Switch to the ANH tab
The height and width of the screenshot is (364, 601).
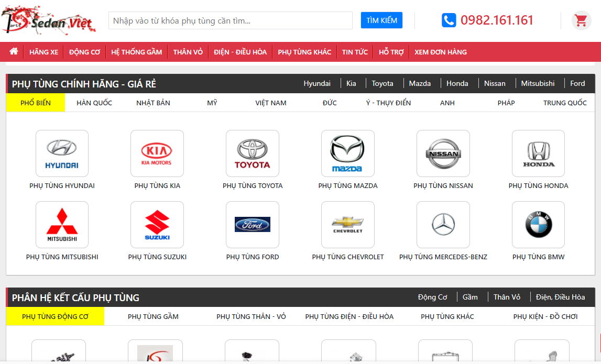(447, 103)
